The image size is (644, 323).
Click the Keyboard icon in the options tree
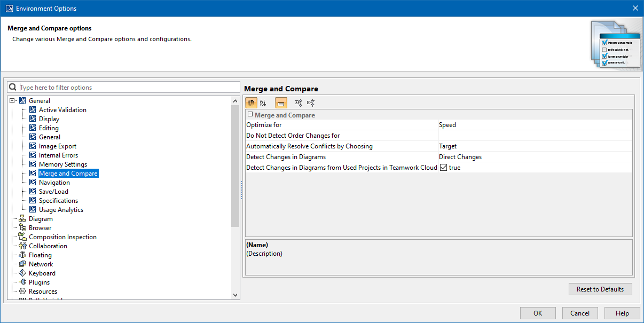(22, 273)
